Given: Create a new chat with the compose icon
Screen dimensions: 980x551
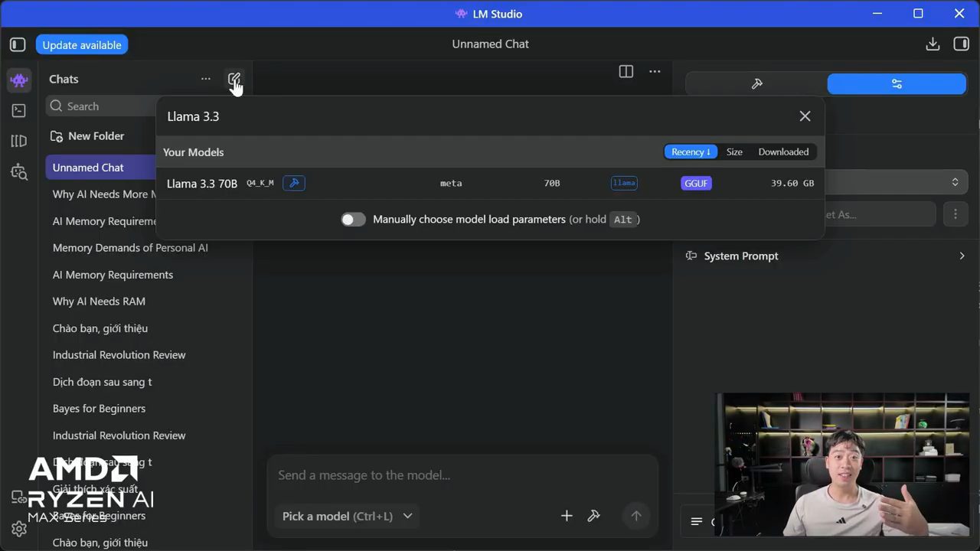Looking at the screenshot, I should [234, 79].
